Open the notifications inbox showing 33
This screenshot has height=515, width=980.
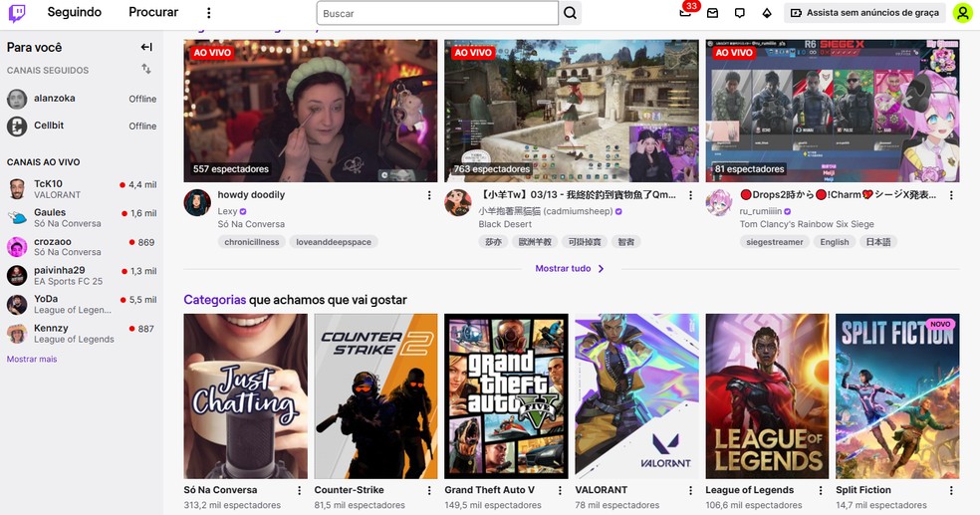tap(685, 13)
